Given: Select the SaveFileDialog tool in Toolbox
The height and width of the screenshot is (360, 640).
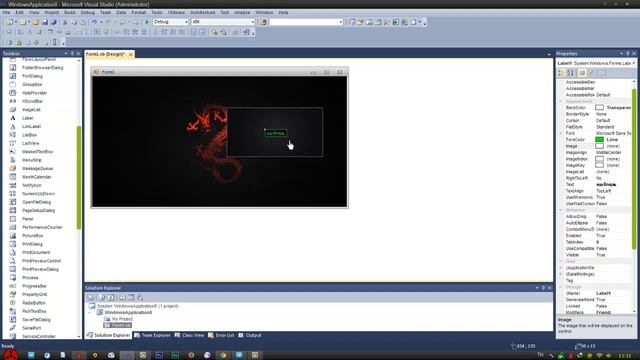Looking at the screenshot, I should (x=36, y=320).
